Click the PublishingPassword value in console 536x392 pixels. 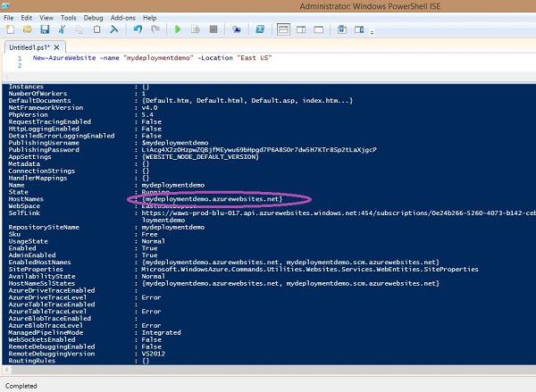[x=259, y=150]
